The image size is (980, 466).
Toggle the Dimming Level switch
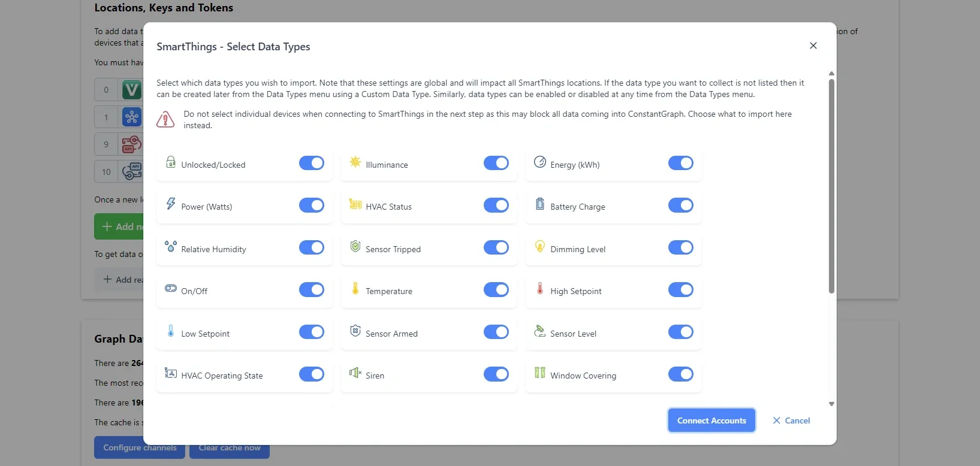(x=681, y=247)
